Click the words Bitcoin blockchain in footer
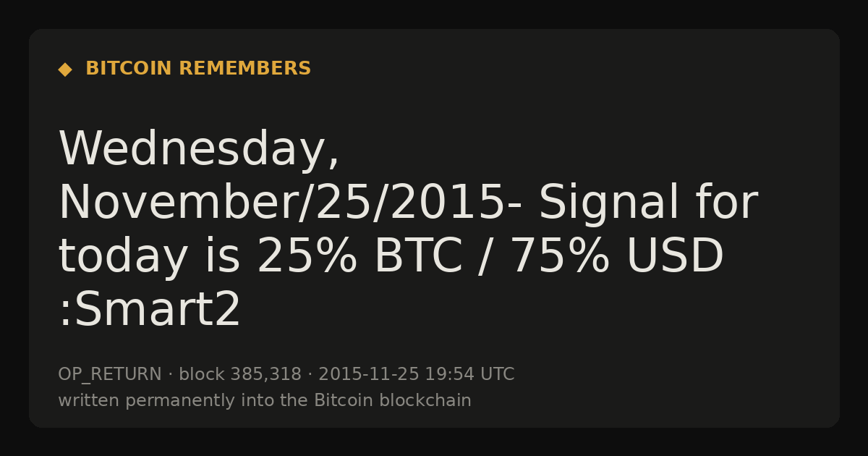 point(393,401)
